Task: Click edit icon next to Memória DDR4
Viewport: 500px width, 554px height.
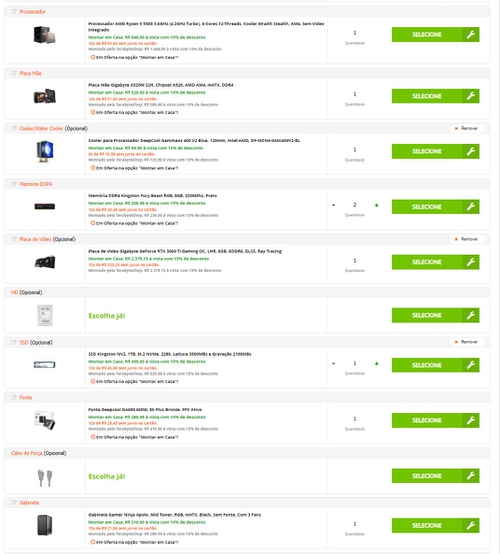Action: coord(14,184)
